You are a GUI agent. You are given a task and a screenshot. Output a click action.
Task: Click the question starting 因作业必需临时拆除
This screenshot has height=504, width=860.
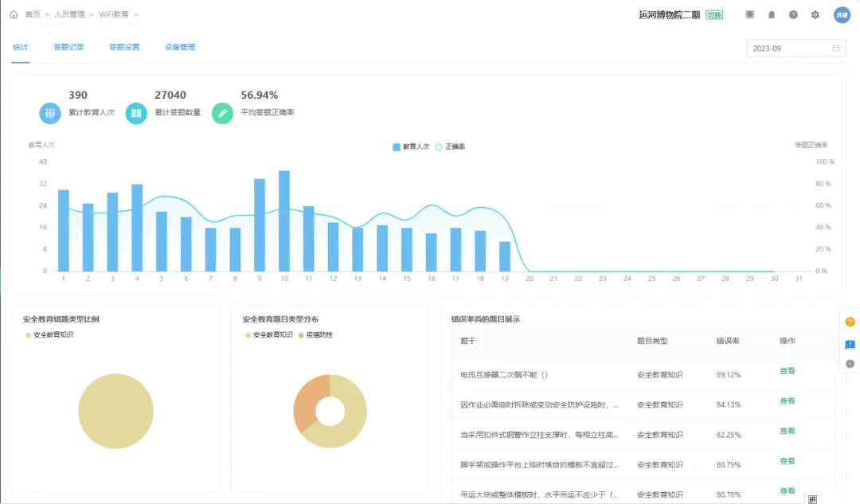pyautogui.click(x=540, y=404)
